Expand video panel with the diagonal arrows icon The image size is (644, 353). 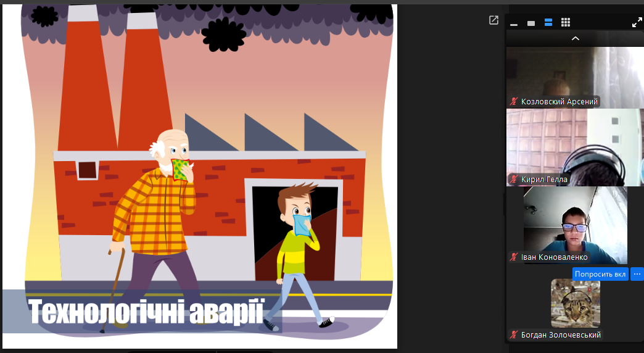pos(637,23)
